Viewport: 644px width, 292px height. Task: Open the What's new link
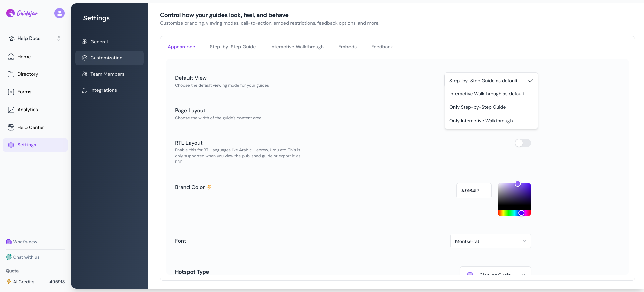(x=25, y=242)
